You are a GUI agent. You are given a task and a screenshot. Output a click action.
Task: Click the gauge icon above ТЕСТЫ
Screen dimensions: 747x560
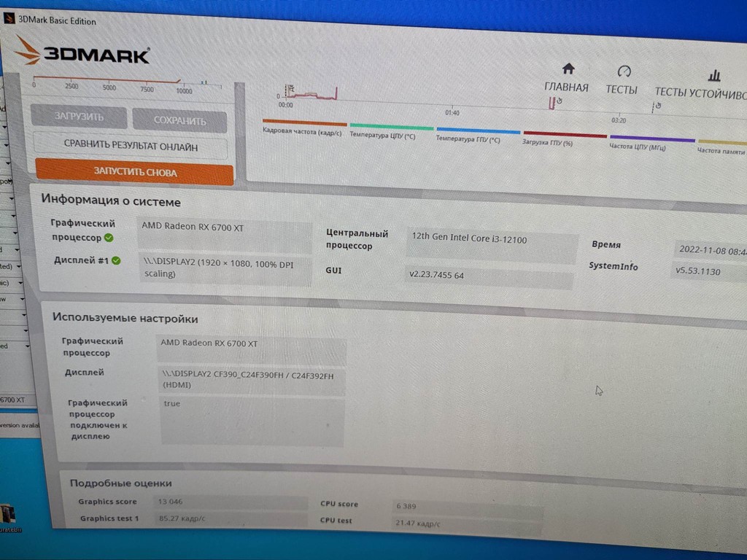tap(624, 71)
